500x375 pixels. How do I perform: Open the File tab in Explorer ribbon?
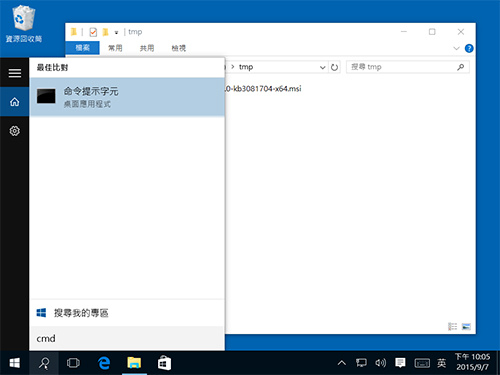[83, 48]
